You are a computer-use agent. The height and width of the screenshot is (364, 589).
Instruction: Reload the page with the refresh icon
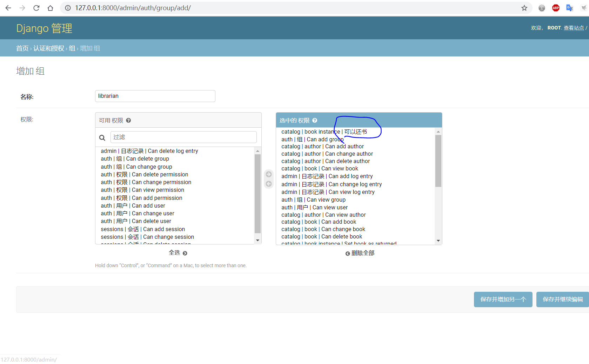[36, 8]
